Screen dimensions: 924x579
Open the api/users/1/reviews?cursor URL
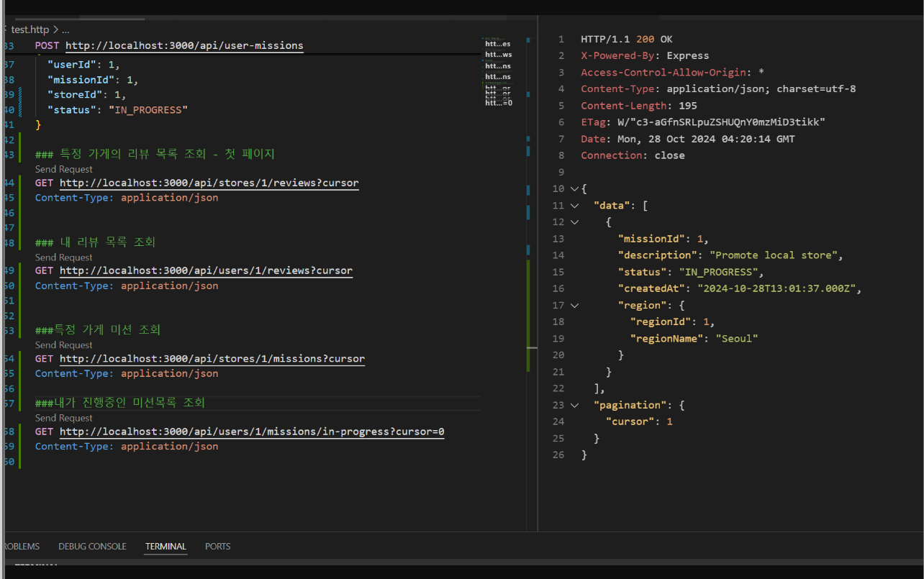pos(206,271)
